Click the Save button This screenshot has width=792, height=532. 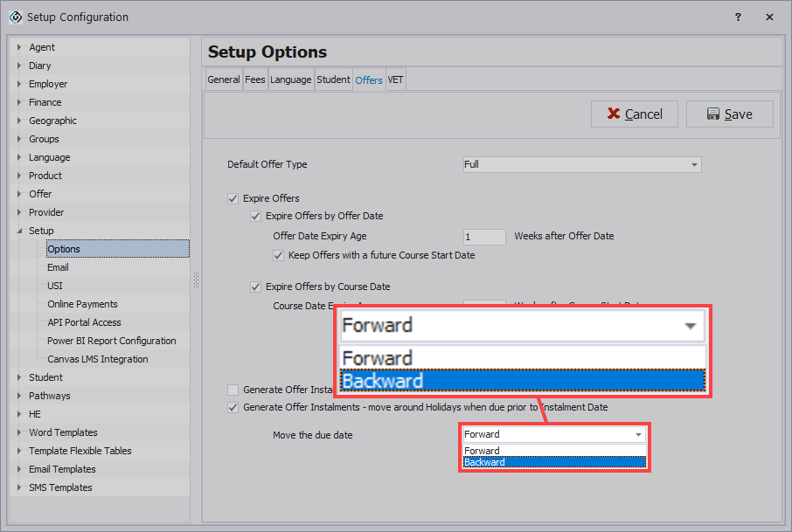click(729, 114)
